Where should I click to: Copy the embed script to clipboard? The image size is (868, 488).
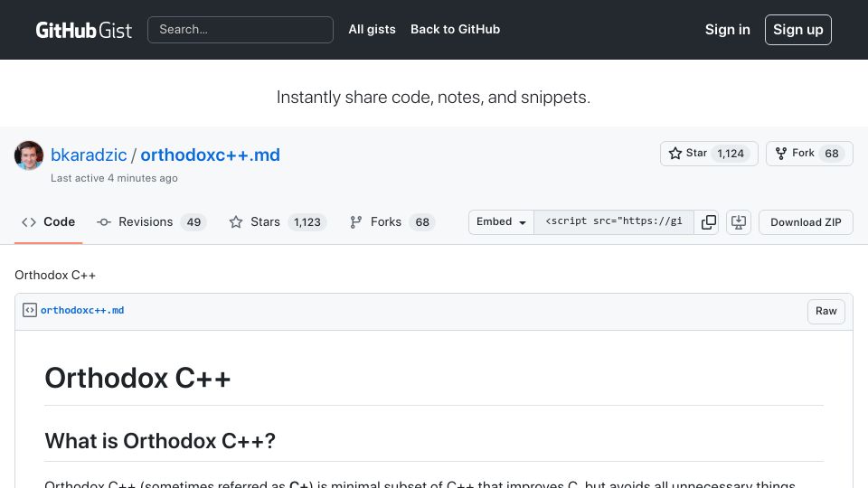708,222
